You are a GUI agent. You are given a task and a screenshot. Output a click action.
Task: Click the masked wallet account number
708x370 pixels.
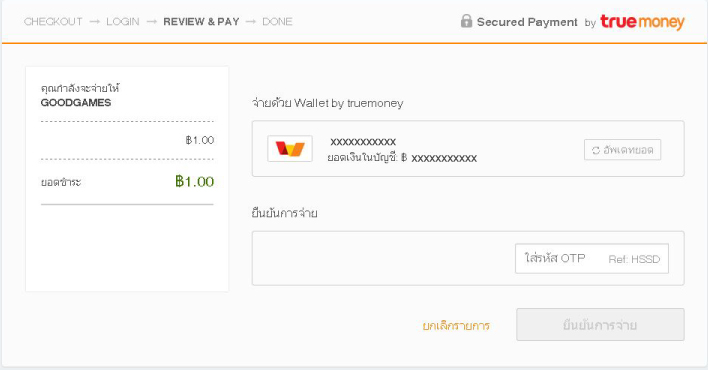click(363, 142)
